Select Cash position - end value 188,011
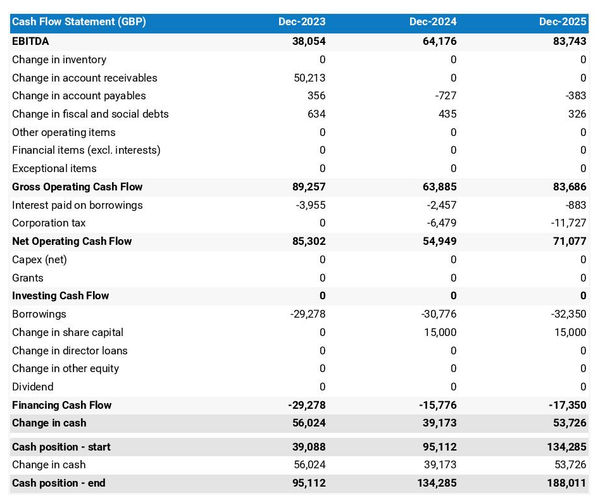600x503 pixels. pyautogui.click(x=566, y=483)
